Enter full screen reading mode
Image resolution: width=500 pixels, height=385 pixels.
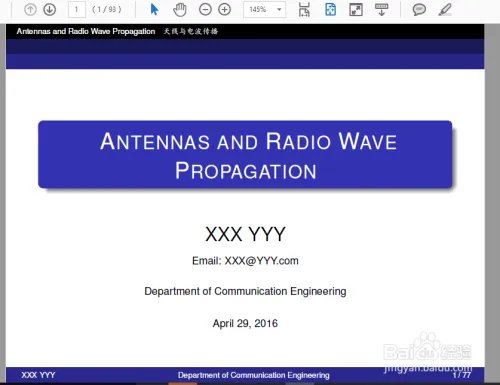[x=356, y=9]
